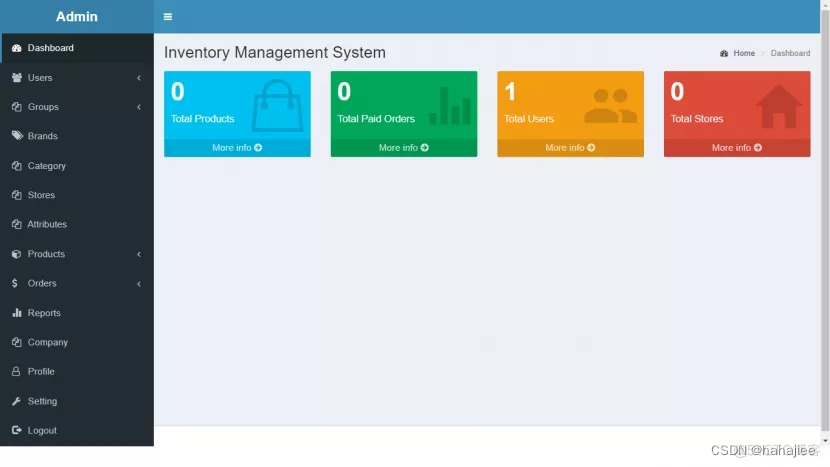
Task: Click the Home breadcrumb link
Action: [x=744, y=53]
